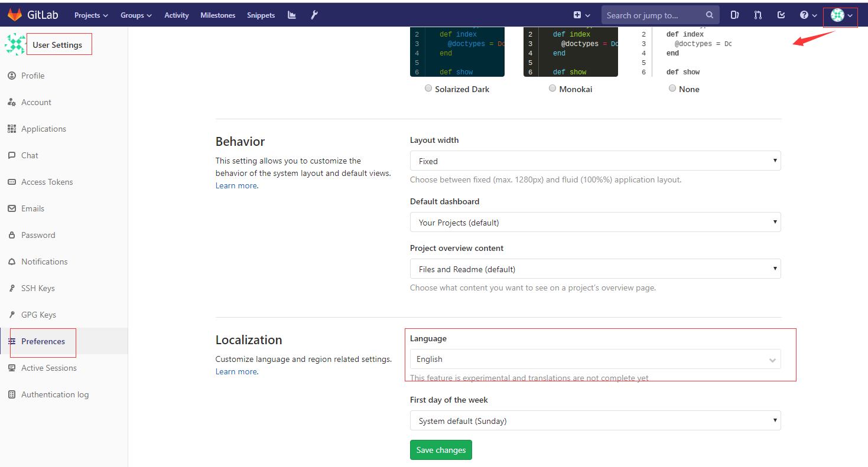Open the Language dropdown showing English

(595, 360)
